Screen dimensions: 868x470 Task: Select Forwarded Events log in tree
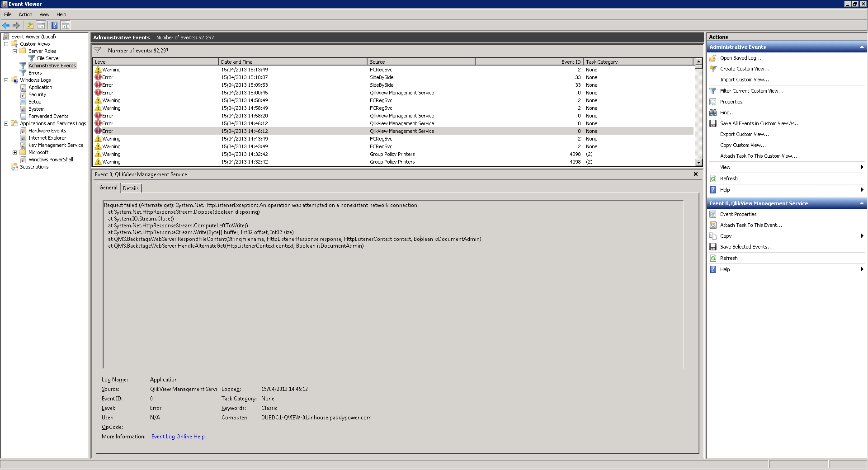click(x=48, y=116)
